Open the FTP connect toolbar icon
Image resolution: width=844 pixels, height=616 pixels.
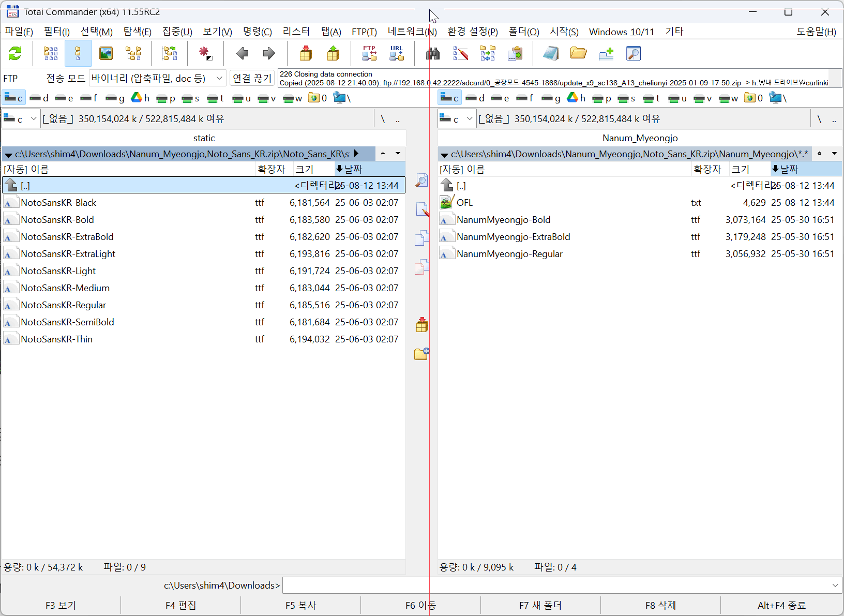pos(369,53)
